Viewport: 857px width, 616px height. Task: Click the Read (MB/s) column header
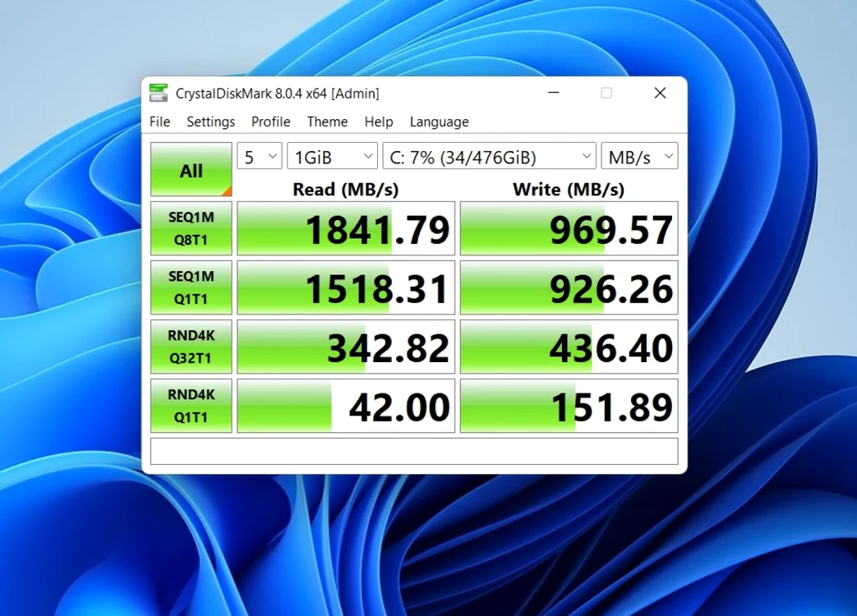click(x=345, y=189)
